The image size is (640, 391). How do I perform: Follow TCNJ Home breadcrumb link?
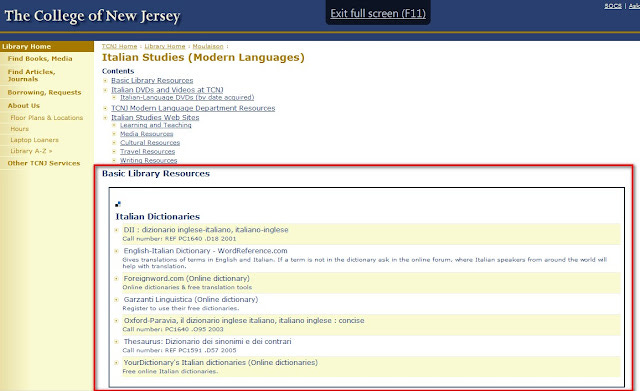click(120, 47)
